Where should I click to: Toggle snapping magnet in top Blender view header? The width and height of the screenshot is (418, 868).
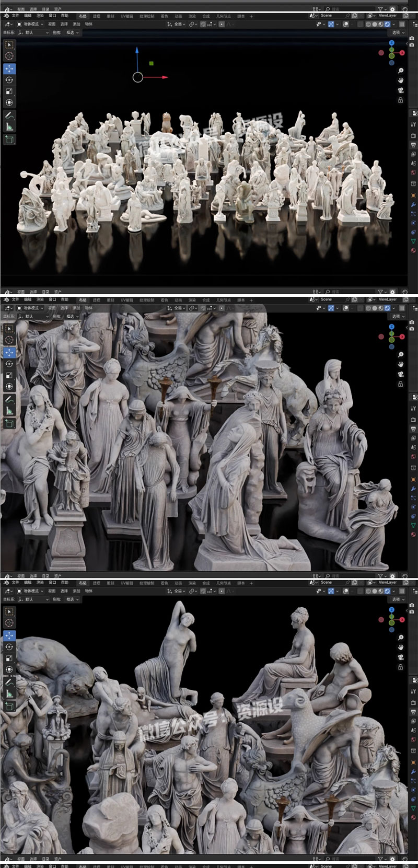click(x=203, y=24)
